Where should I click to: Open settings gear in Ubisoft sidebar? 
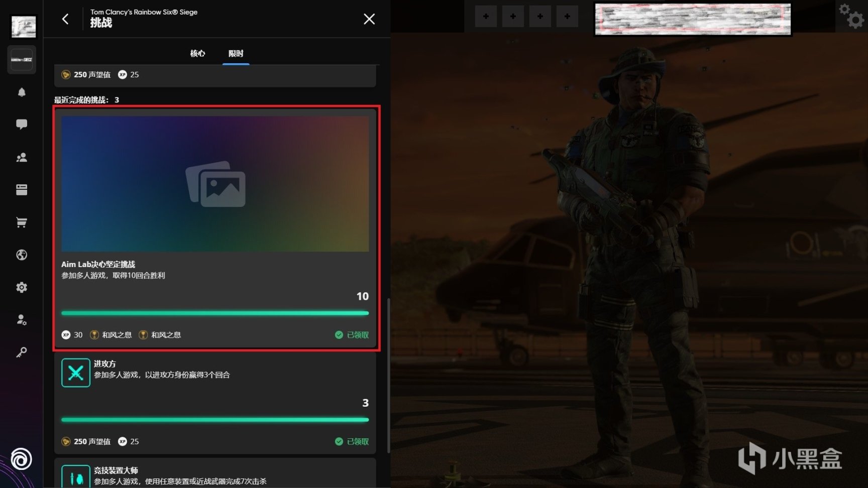22,287
